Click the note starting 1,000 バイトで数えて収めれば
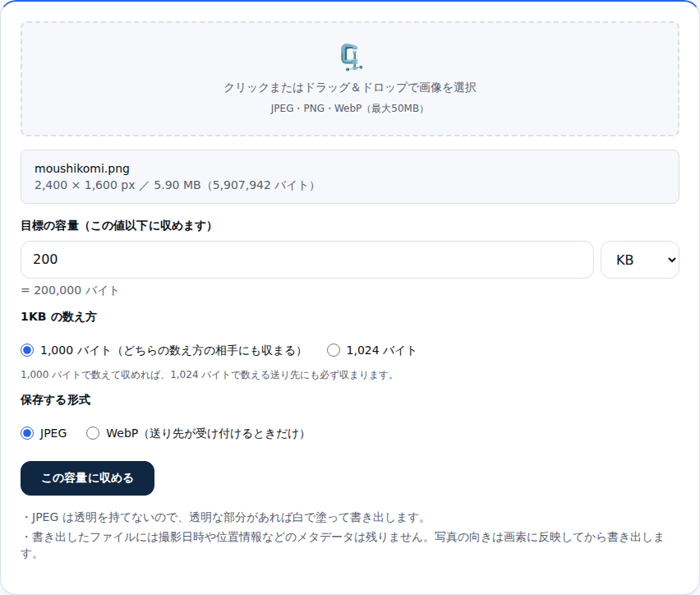Screen dimensions: 700x595 (x=208, y=375)
